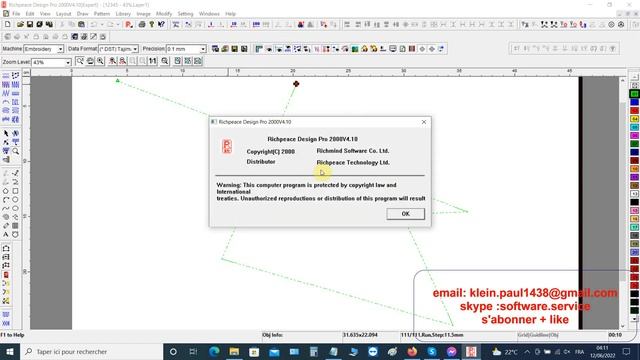The height and width of the screenshot is (360, 640).
Task: Click the New document icon
Action: click(7, 24)
